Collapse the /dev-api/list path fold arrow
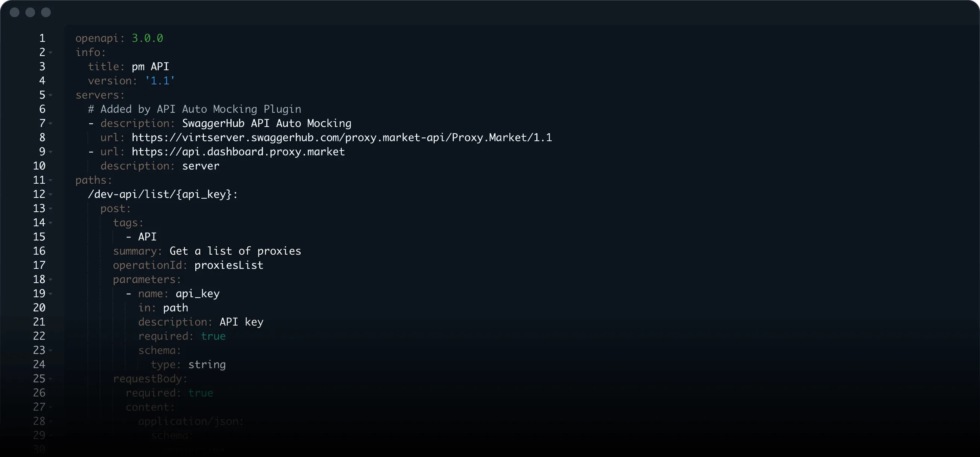 tap(50, 194)
